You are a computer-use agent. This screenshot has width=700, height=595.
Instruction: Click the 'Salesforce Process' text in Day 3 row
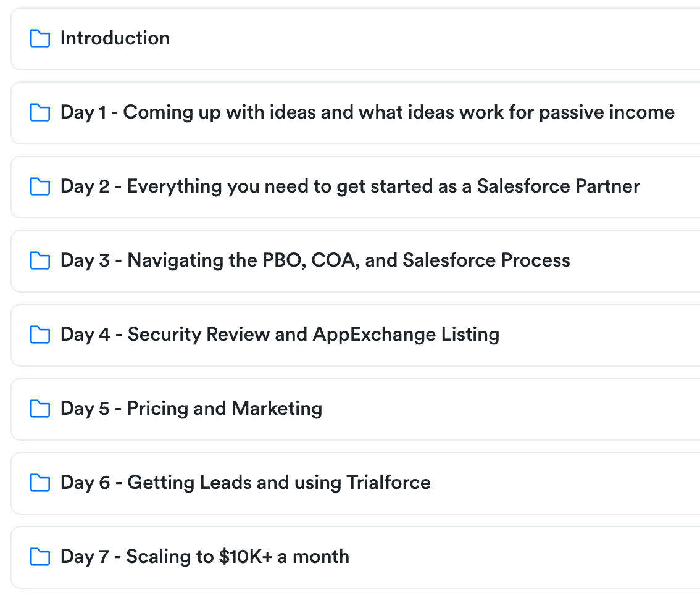pos(486,260)
